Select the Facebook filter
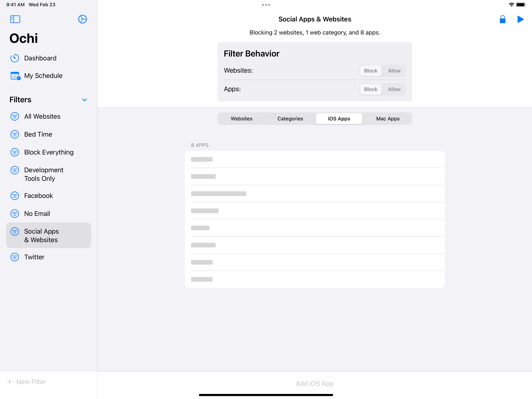Screen dimensions: 532x399 tap(39, 196)
